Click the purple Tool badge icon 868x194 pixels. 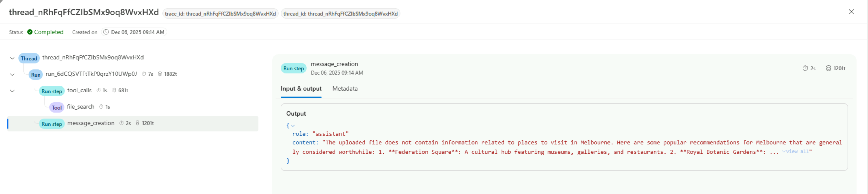57,107
